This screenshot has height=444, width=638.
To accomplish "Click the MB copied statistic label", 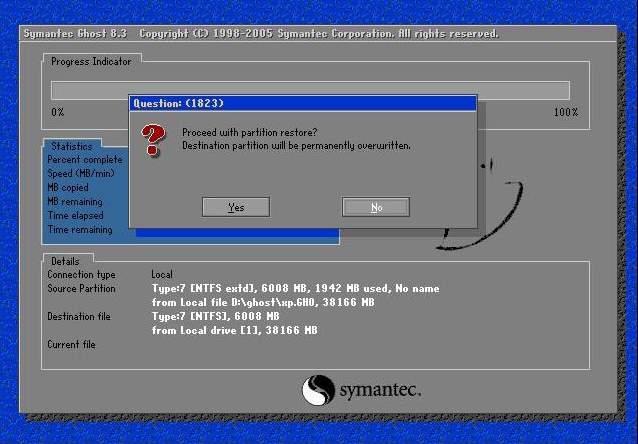I will click(x=68, y=188).
